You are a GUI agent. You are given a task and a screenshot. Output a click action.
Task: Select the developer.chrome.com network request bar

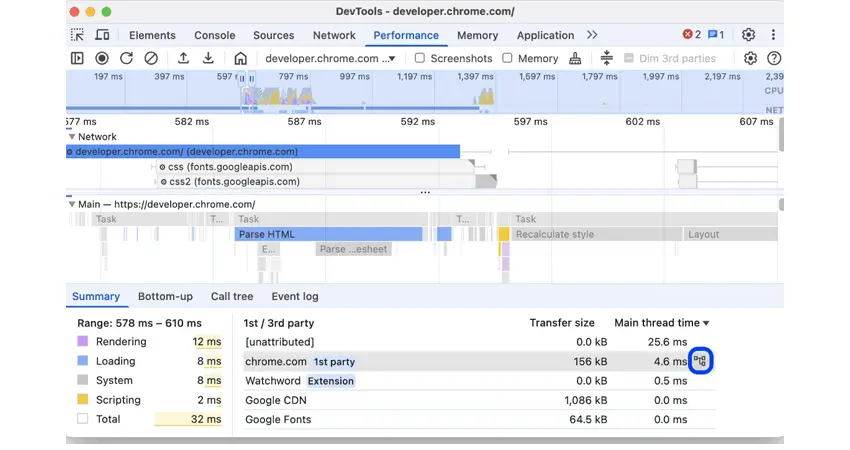tap(263, 152)
